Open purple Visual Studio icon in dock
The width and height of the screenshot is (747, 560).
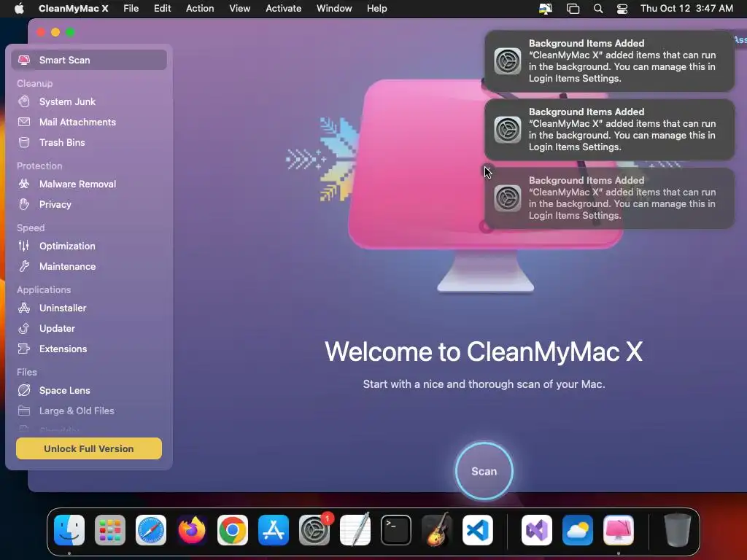(x=537, y=530)
